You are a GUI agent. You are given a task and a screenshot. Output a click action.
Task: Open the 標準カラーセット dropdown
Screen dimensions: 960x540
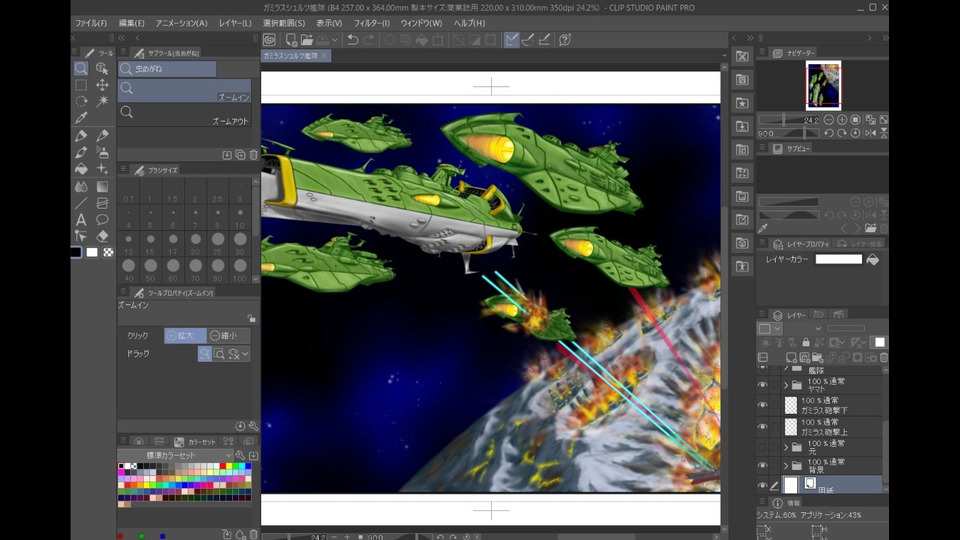point(175,456)
